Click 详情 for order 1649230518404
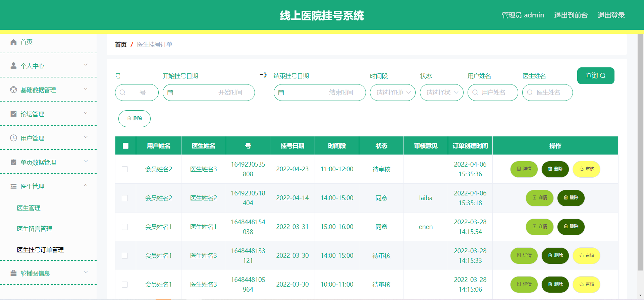The width and height of the screenshot is (644, 300). [539, 198]
